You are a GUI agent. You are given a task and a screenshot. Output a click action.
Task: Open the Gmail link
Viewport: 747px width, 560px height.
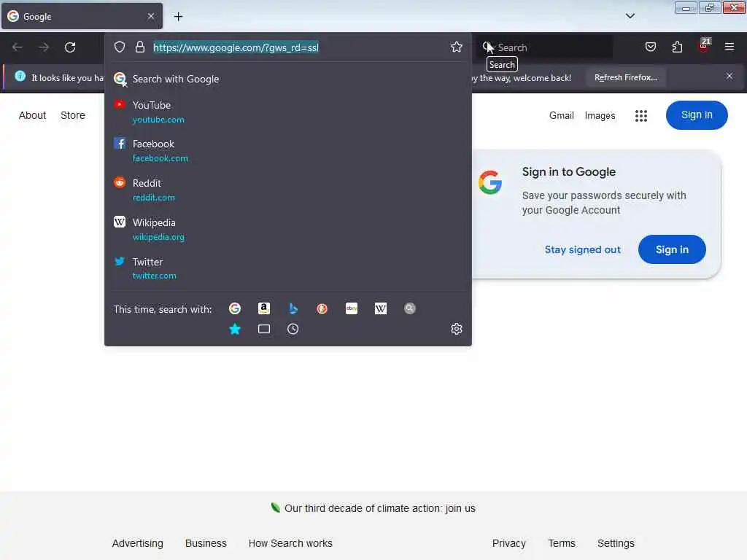pos(561,116)
